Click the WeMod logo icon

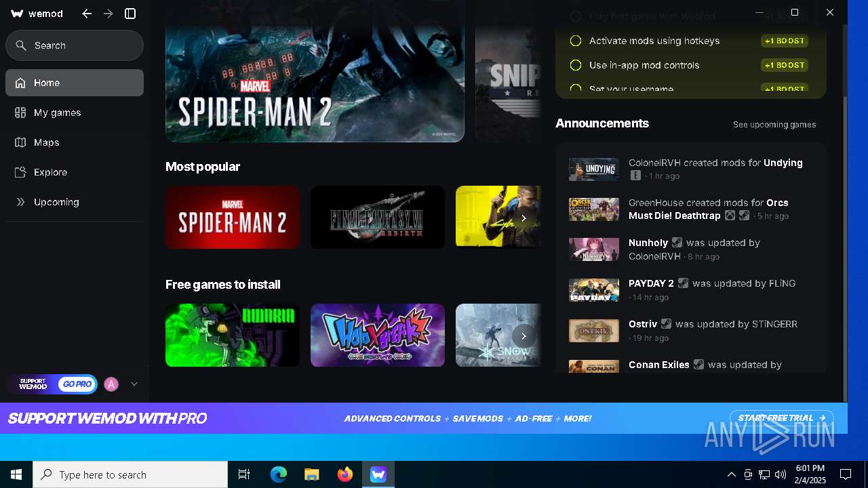click(18, 14)
